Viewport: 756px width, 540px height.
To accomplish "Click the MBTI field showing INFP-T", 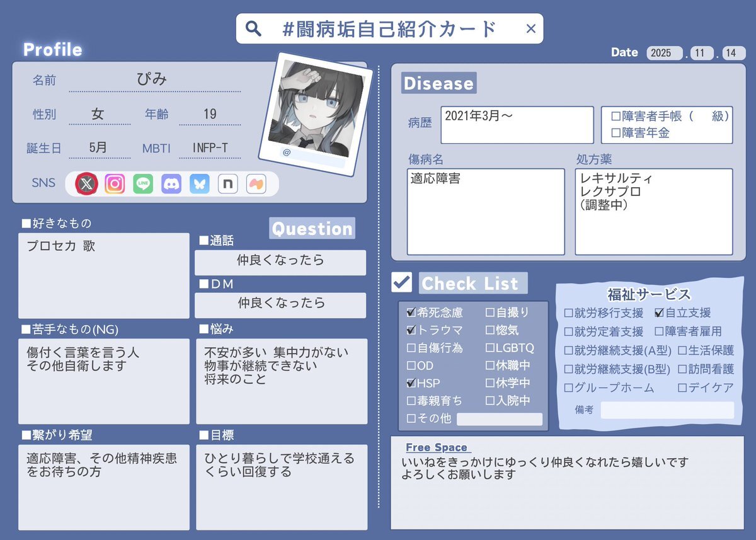I will [210, 148].
